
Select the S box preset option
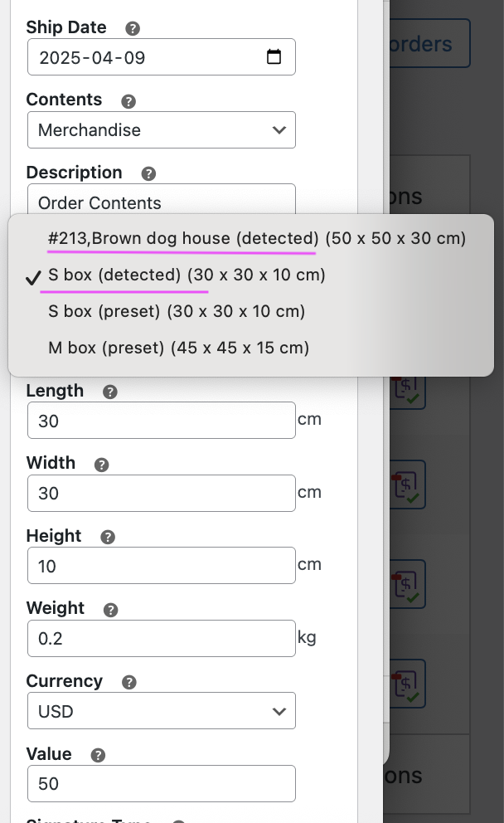(x=177, y=312)
